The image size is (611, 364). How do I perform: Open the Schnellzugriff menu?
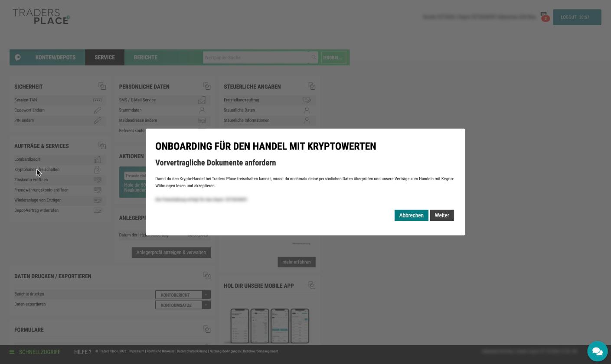[35, 352]
